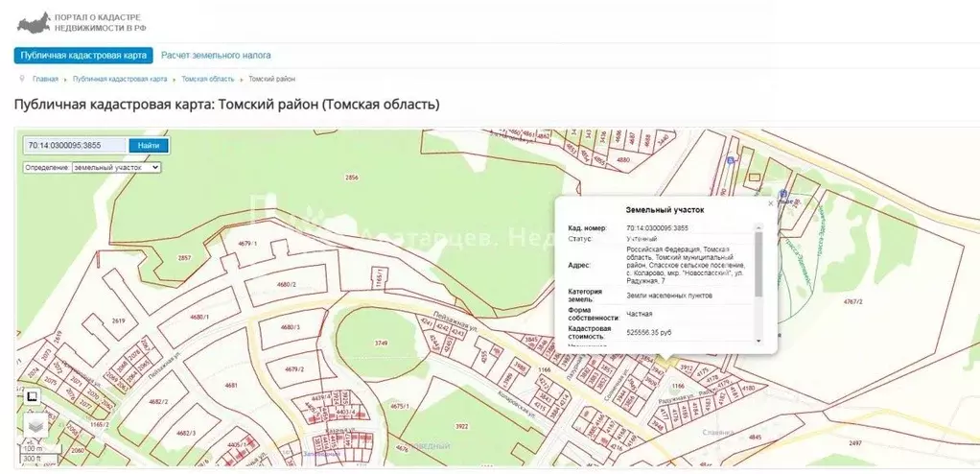Click the popup scrollbar down arrow
The width and height of the screenshot is (980, 474).
tap(758, 341)
